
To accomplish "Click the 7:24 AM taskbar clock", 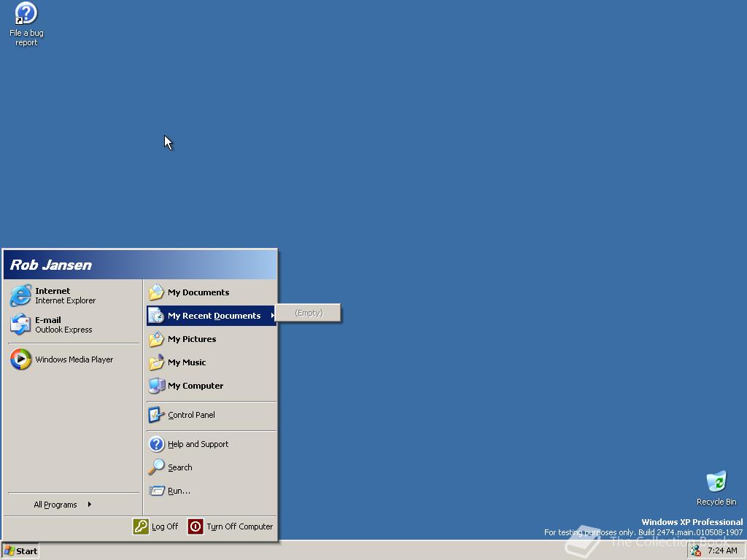I will (722, 551).
